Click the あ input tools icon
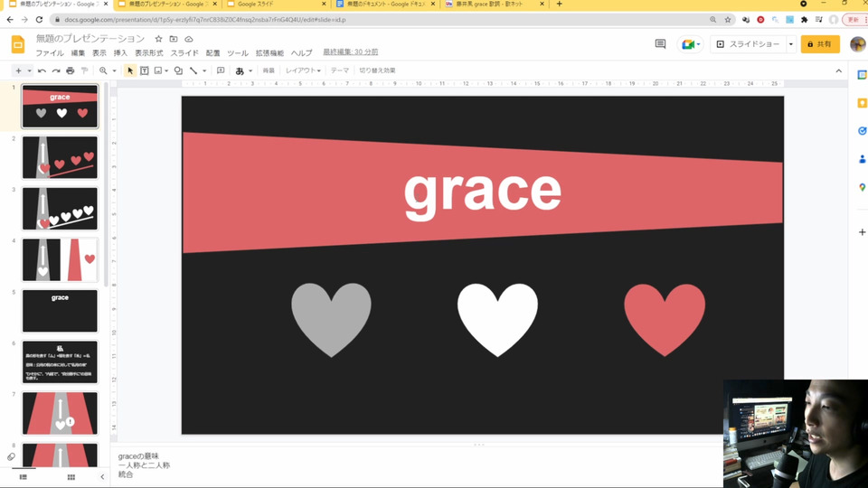The image size is (868, 488). pos(240,70)
